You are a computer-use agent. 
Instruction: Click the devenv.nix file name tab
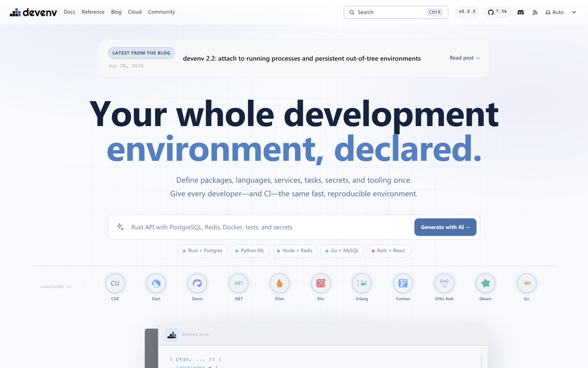tap(195, 335)
